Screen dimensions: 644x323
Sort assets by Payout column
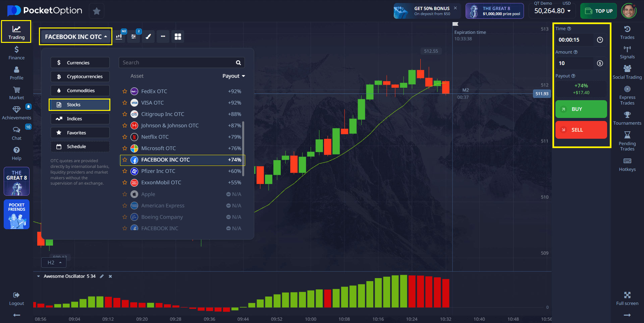click(x=233, y=76)
